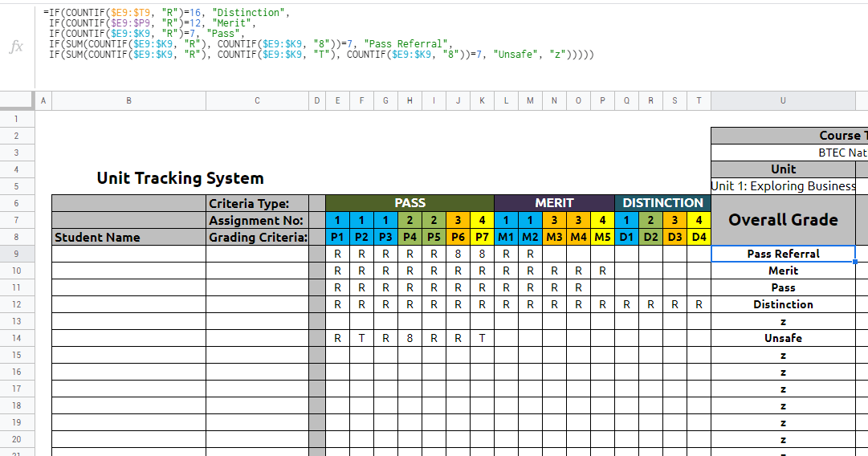This screenshot has width=868, height=456.
Task: Select column E header
Action: pos(337,100)
